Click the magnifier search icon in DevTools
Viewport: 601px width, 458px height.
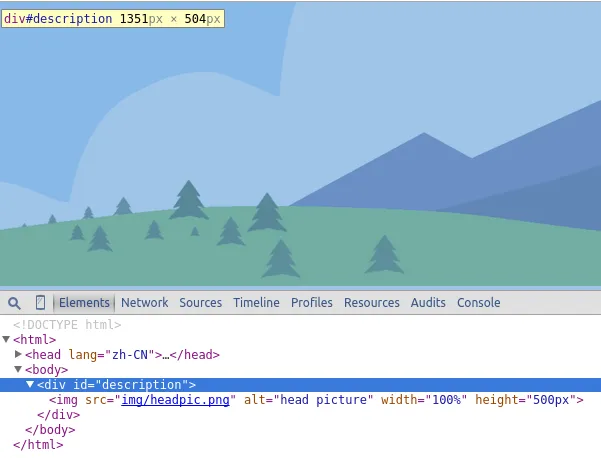tap(14, 303)
